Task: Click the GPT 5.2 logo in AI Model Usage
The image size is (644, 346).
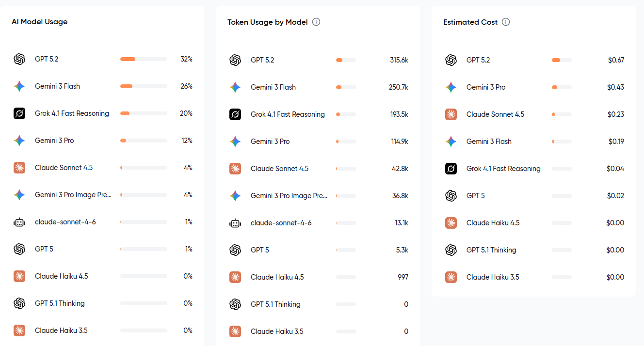Action: (19, 59)
